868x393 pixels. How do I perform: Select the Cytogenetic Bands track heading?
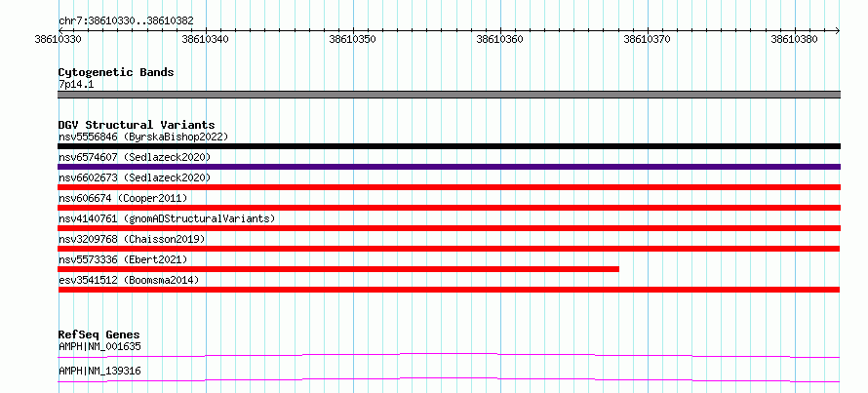[116, 72]
